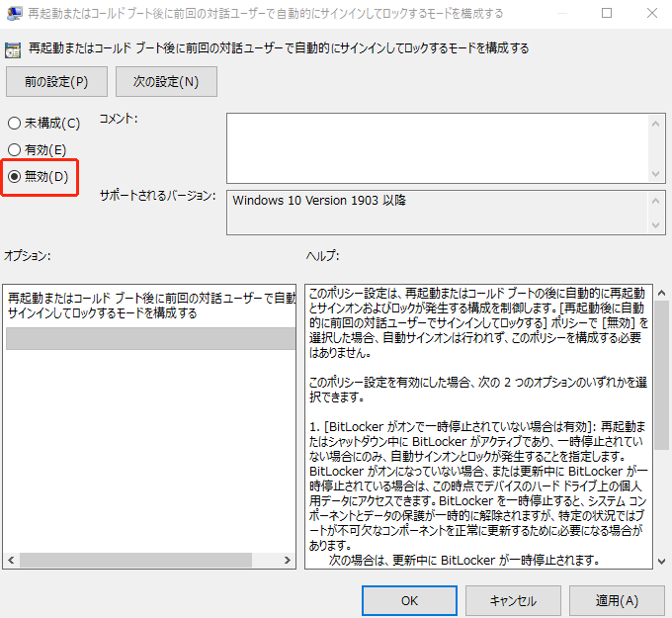This screenshot has width=672, height=618.
Task: Click the help panel scroll up arrow
Action: click(661, 291)
